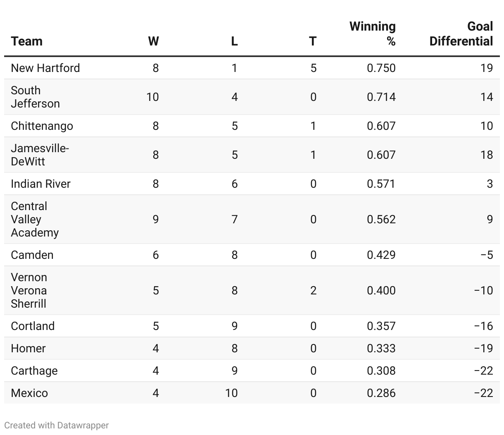This screenshot has height=435, width=504.
Task: Click the Goal Differential column header
Action: (461, 34)
